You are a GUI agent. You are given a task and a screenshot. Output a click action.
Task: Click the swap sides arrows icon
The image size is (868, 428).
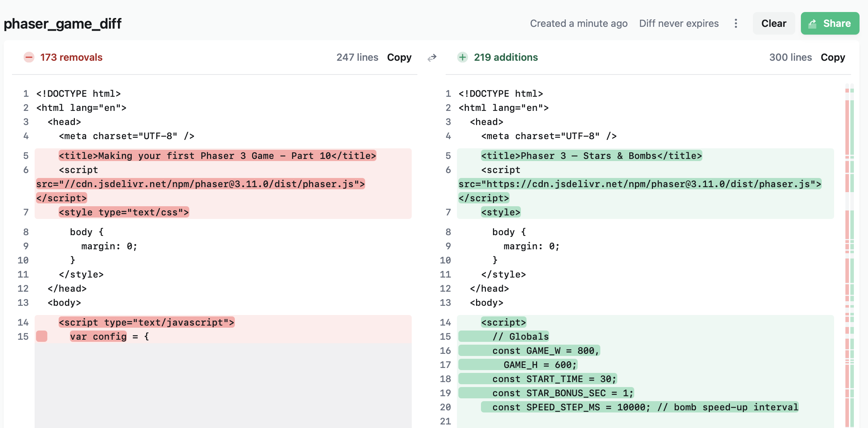pos(432,58)
